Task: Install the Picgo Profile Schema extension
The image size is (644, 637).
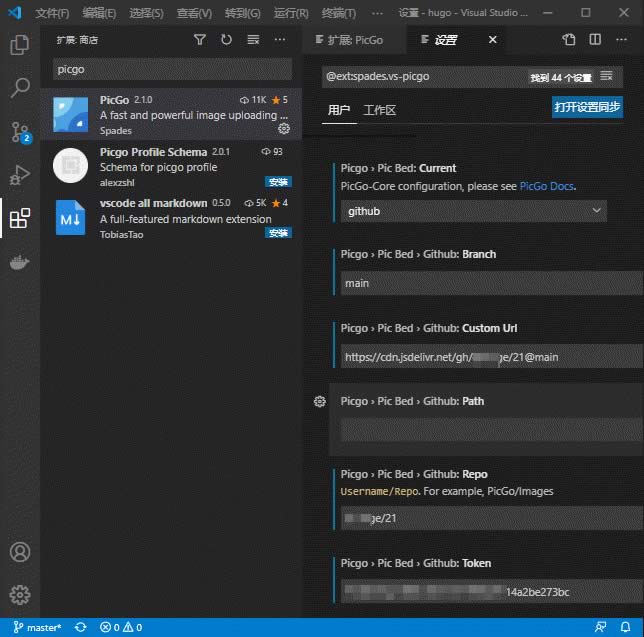Action: (278, 182)
